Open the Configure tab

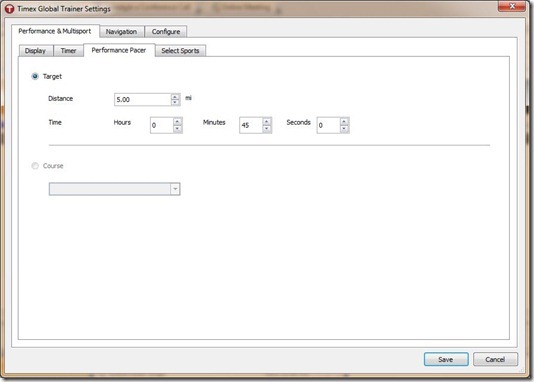coord(166,32)
